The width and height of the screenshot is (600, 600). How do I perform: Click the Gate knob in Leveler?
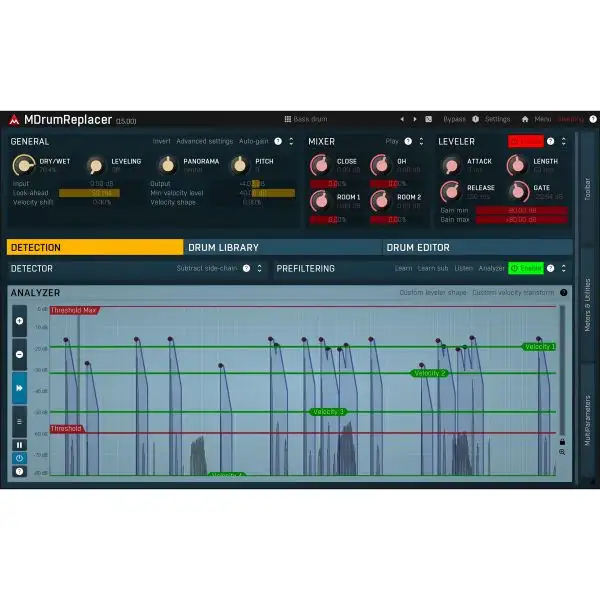coord(518,191)
